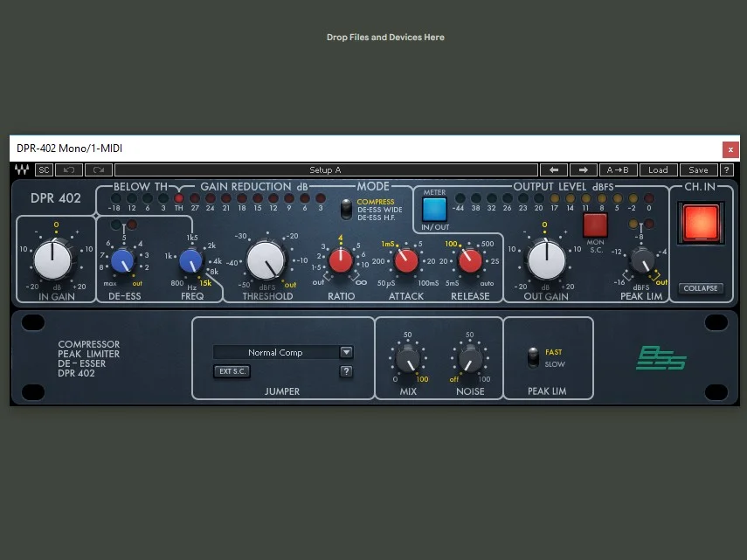Click the undo arrow button
The height and width of the screenshot is (560, 747).
pyautogui.click(x=69, y=170)
